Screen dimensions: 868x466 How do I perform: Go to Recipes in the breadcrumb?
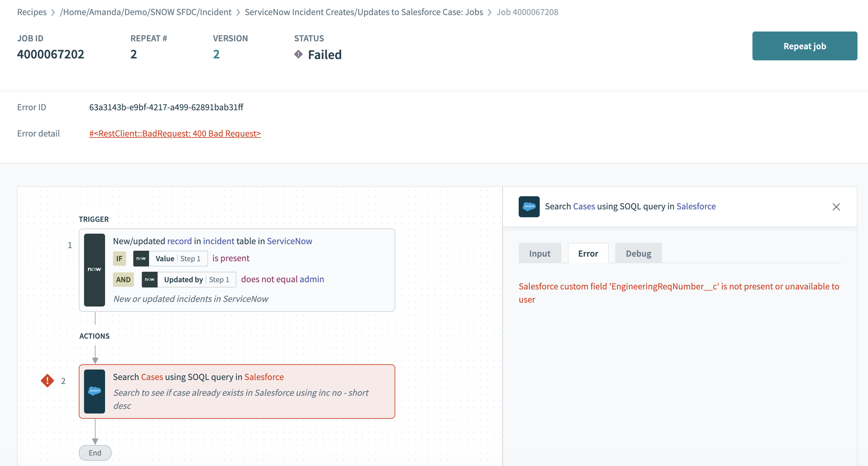[32, 12]
